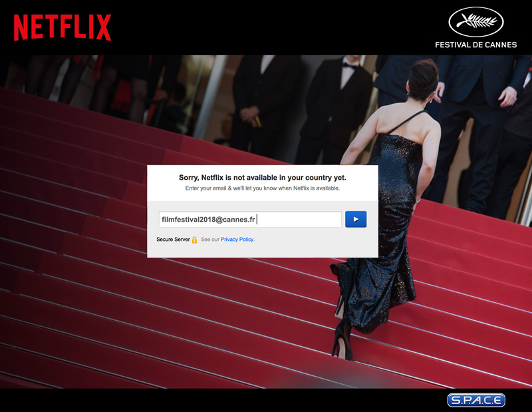Click the S.P.A.C.E watermark logo

coord(476,400)
